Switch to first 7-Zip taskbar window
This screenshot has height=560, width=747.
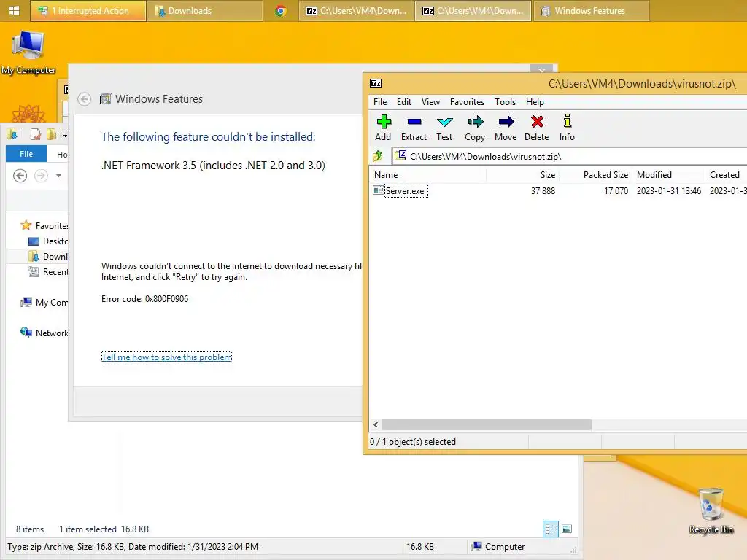pyautogui.click(x=357, y=11)
